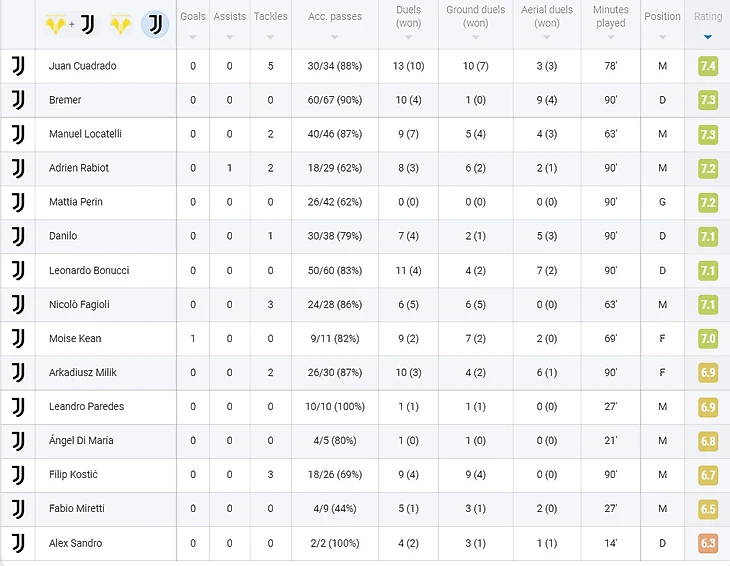730x566 pixels.
Task: Select the Verona-only team filter icon
Action: [121, 24]
